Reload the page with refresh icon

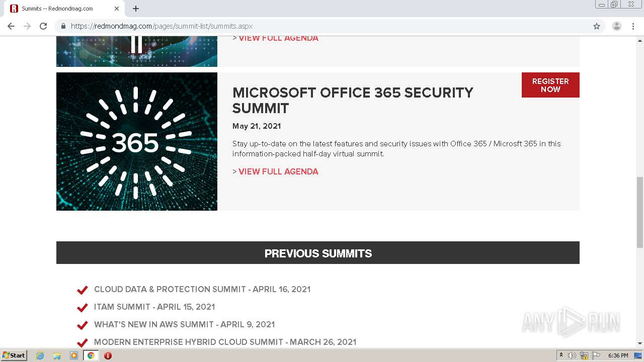(x=43, y=26)
